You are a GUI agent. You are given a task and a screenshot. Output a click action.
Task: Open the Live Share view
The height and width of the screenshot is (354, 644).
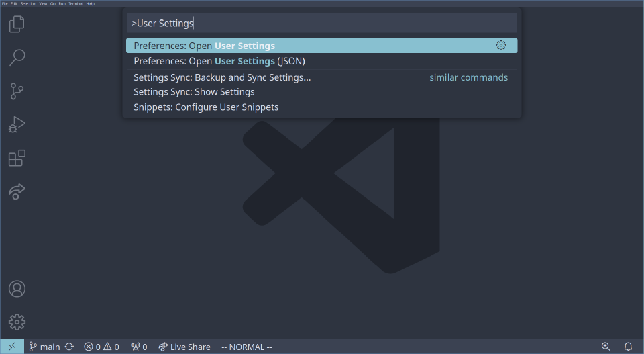pyautogui.click(x=17, y=191)
